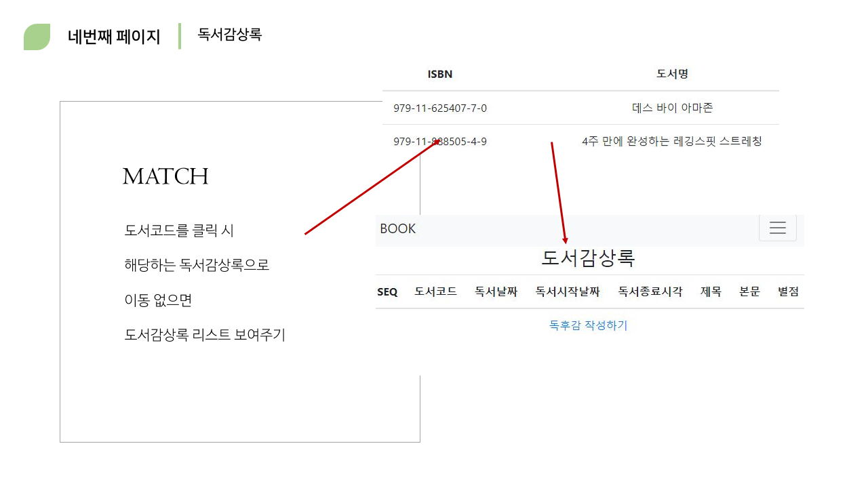Click the 도서명 column header
Viewport: 868px width, 488px height.
click(x=672, y=74)
